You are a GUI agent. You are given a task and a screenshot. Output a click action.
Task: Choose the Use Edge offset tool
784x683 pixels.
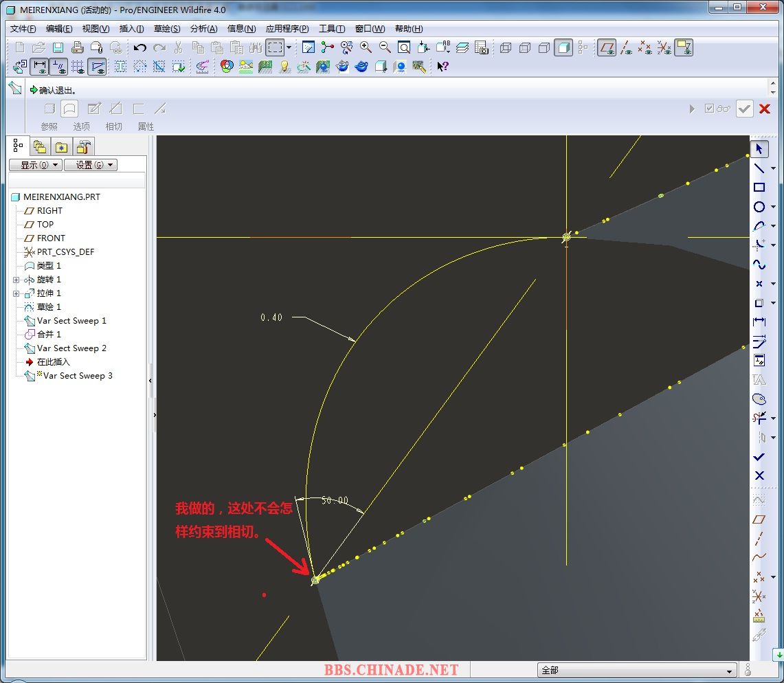point(759,302)
